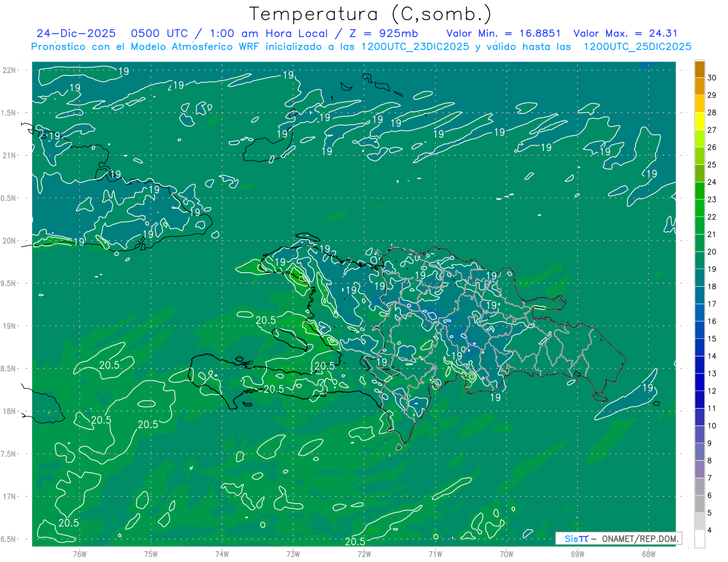Select the date text 24-Dic-2025
Viewport: 728px width, 562px height.
click(76, 33)
